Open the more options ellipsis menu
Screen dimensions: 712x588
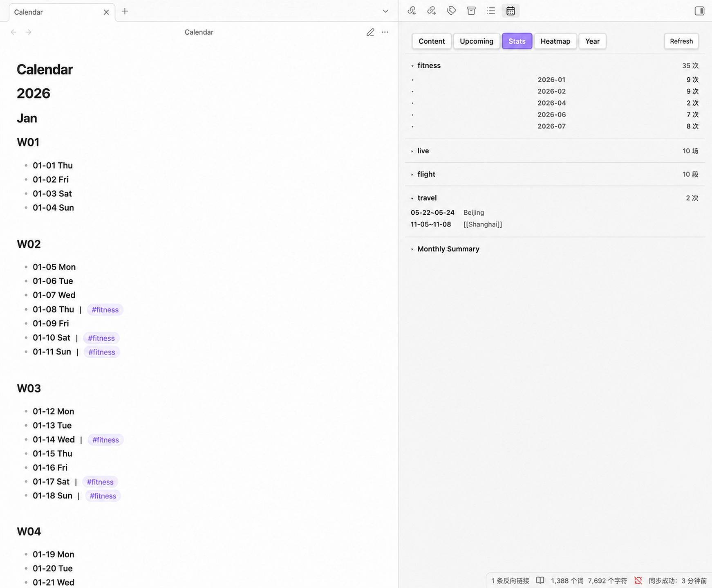click(x=385, y=32)
